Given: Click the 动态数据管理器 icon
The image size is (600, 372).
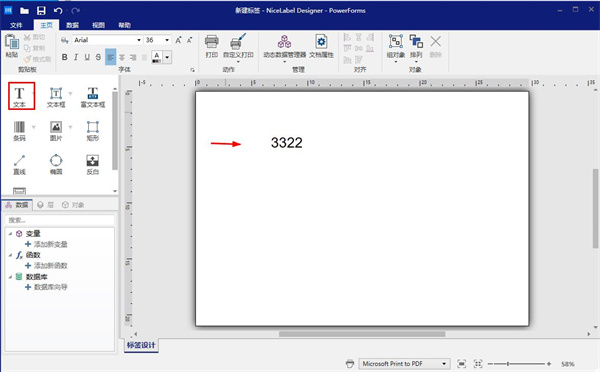Looking at the screenshot, I should [284, 42].
